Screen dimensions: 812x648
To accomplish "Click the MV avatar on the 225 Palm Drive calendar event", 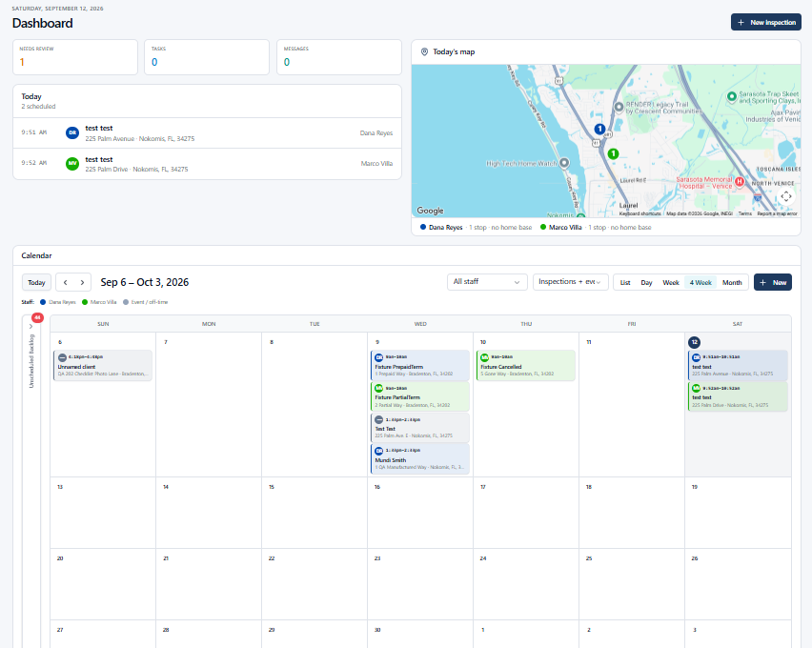I will click(697, 388).
